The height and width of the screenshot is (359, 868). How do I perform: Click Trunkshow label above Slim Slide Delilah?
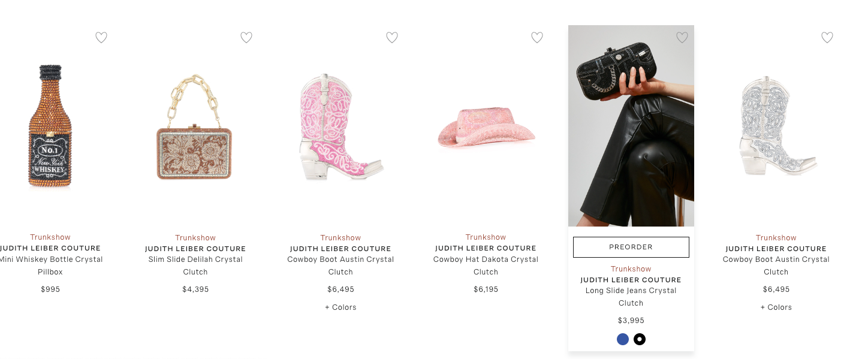click(x=195, y=238)
